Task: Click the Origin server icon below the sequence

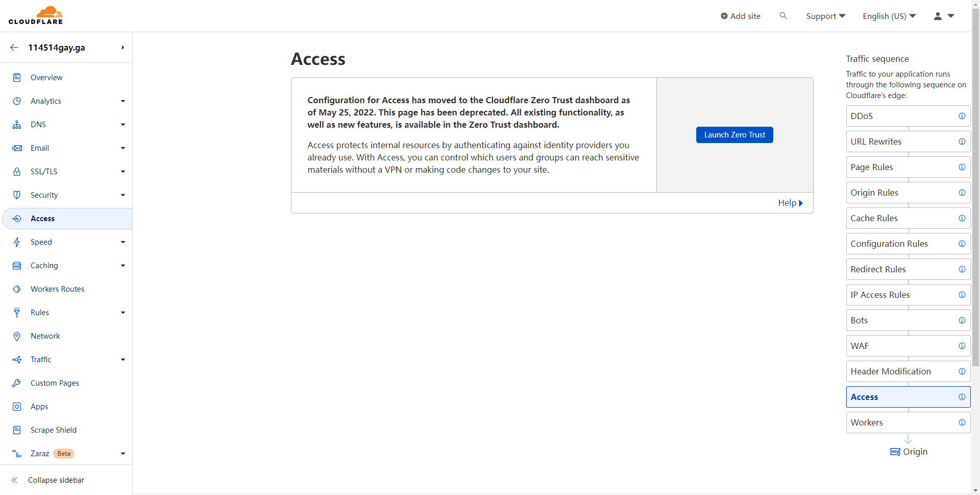Action: tap(895, 452)
